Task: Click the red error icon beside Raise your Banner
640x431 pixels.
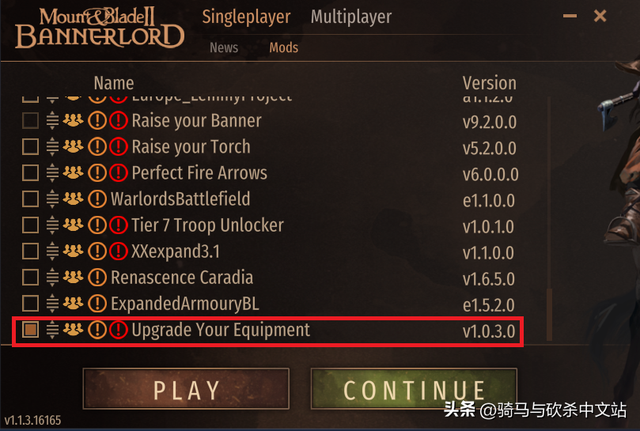Action: [x=118, y=121]
